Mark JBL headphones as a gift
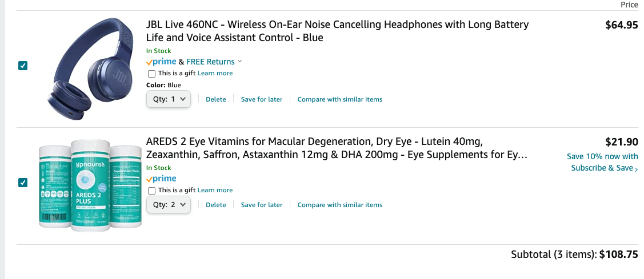Screen dimensions: 644x279 151,74
